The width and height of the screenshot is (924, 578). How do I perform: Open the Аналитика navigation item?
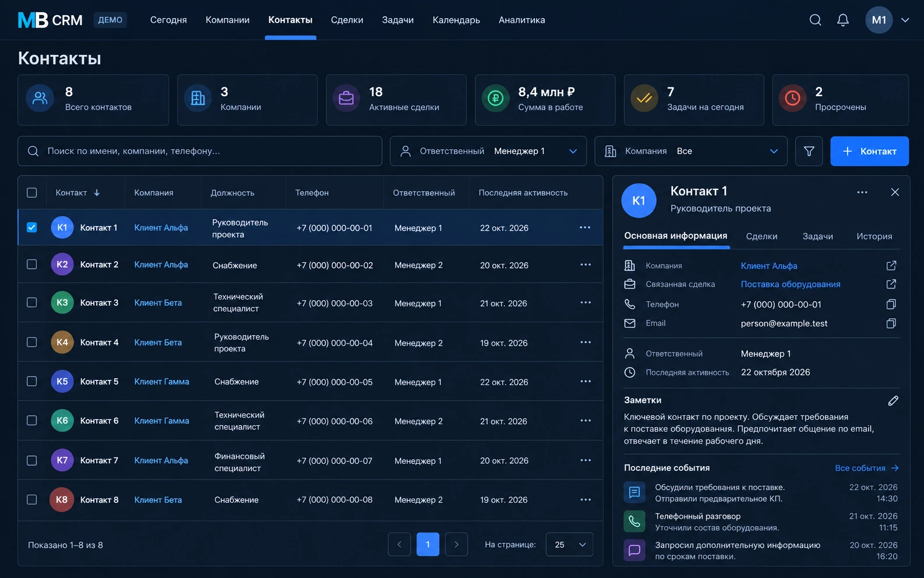tap(522, 20)
